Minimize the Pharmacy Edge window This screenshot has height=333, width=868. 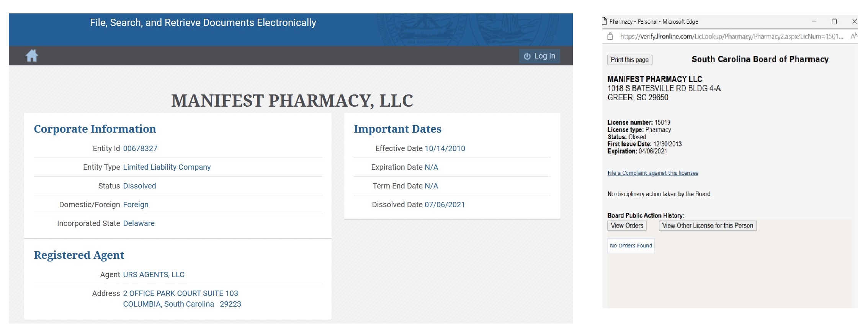point(814,22)
